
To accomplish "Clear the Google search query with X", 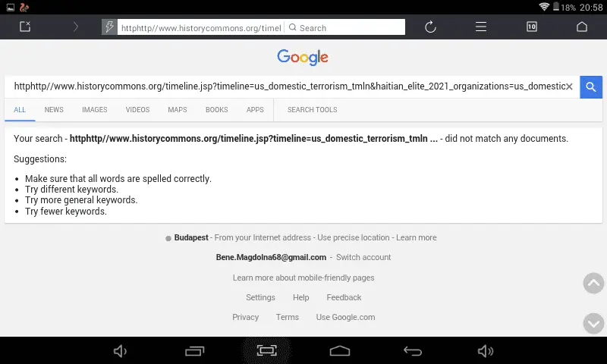I will (x=569, y=86).
